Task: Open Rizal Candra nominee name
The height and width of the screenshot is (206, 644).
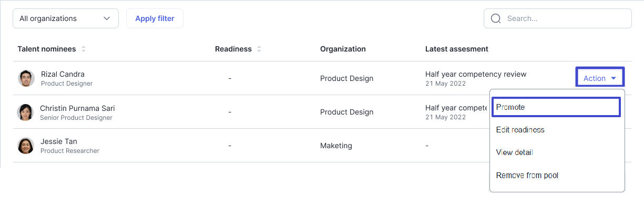Action: tap(63, 74)
